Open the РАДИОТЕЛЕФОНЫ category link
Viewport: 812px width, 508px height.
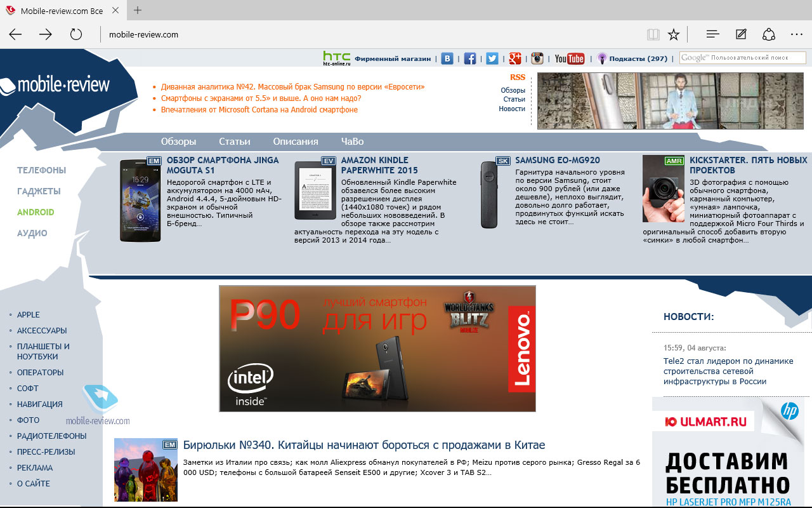pos(52,436)
